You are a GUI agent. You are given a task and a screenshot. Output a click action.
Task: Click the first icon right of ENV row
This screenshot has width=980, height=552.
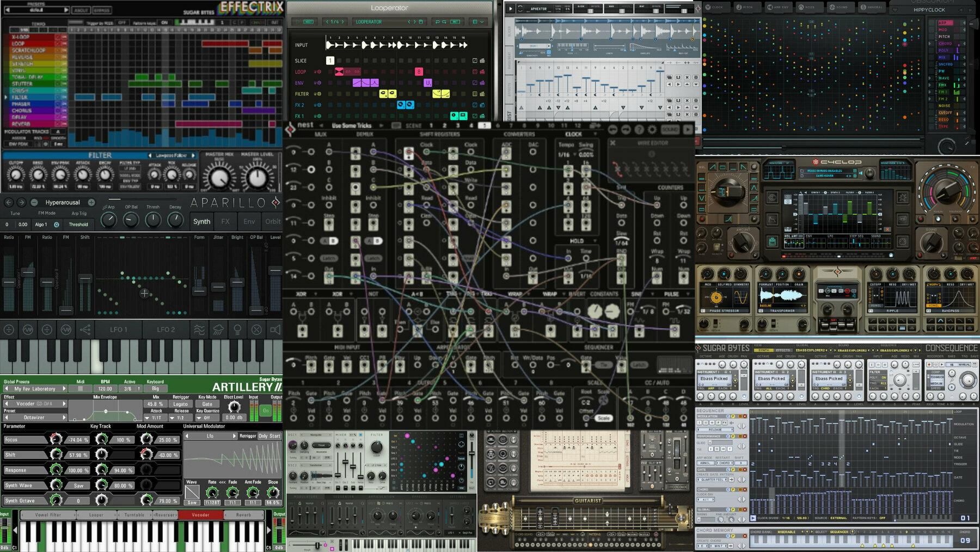[475, 83]
